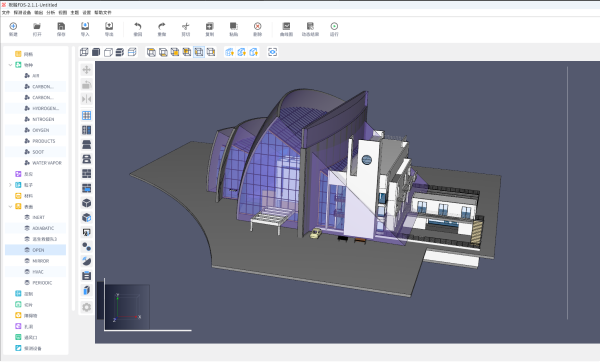Click the round clock on the white tower
This screenshot has width=600, height=362.
pyautogui.click(x=367, y=160)
